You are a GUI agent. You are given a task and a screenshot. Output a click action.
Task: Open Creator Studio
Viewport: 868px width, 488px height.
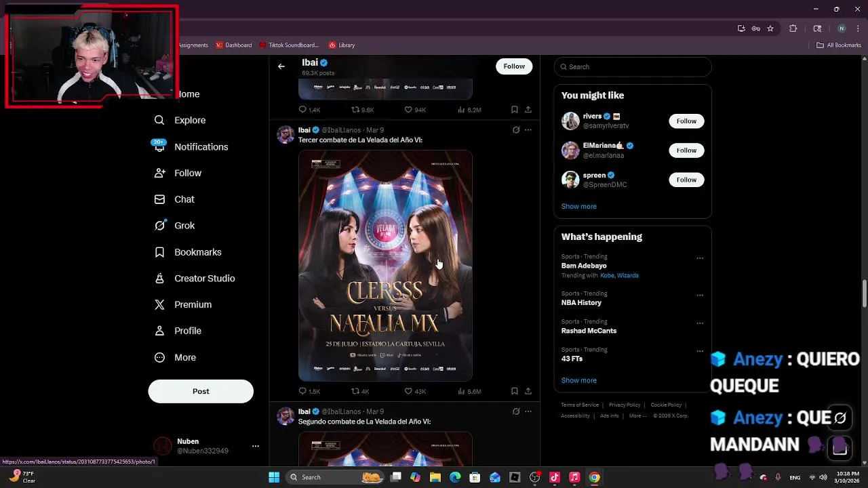[195, 279]
